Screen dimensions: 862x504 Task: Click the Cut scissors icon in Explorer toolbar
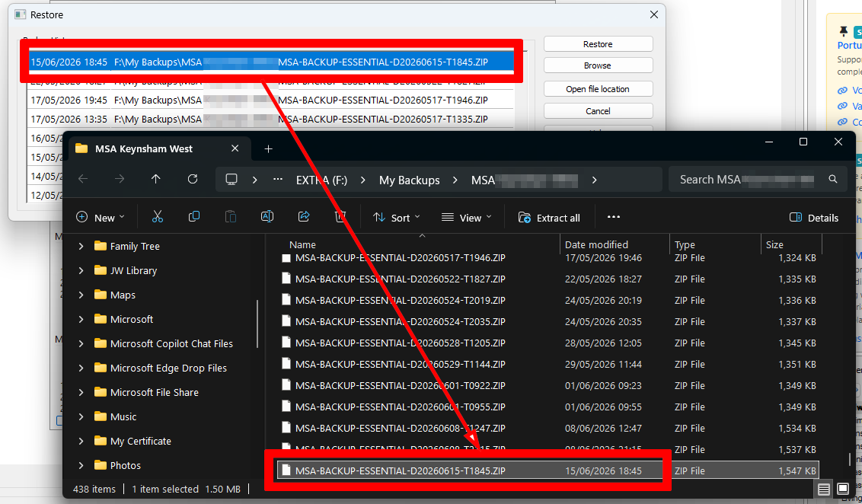[157, 217]
